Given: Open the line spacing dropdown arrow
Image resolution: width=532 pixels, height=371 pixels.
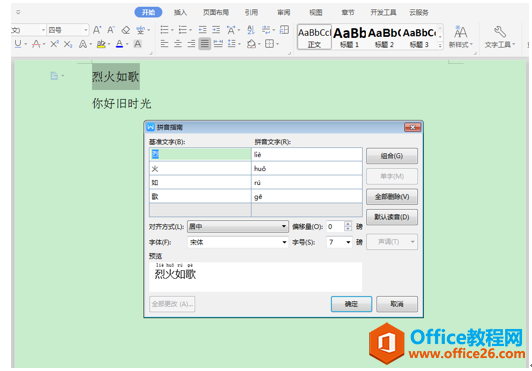Looking at the screenshot, I should tap(240, 44).
